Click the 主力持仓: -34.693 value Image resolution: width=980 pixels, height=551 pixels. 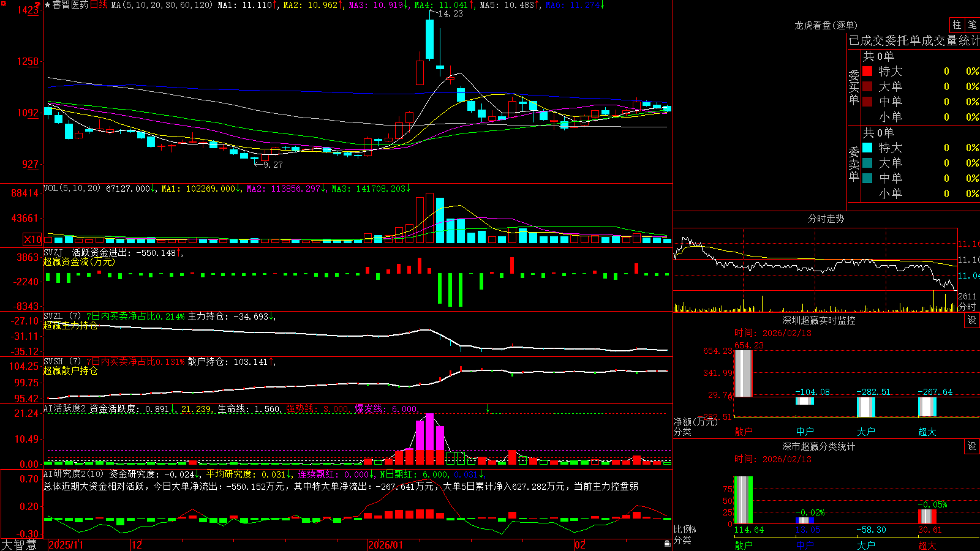228,316
